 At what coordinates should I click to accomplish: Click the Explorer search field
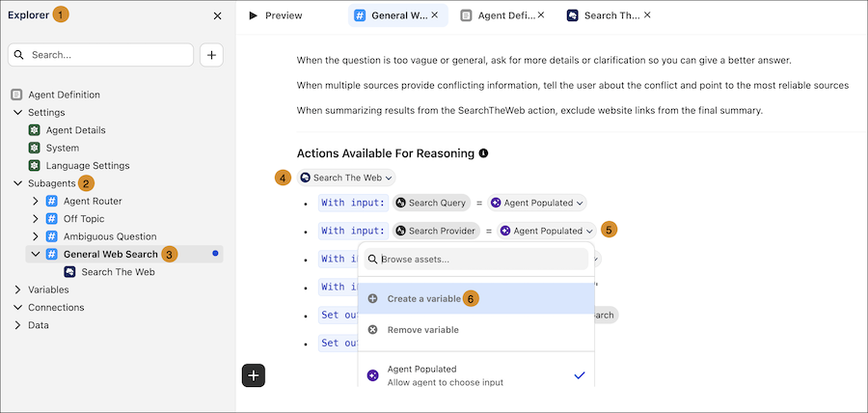(x=100, y=55)
